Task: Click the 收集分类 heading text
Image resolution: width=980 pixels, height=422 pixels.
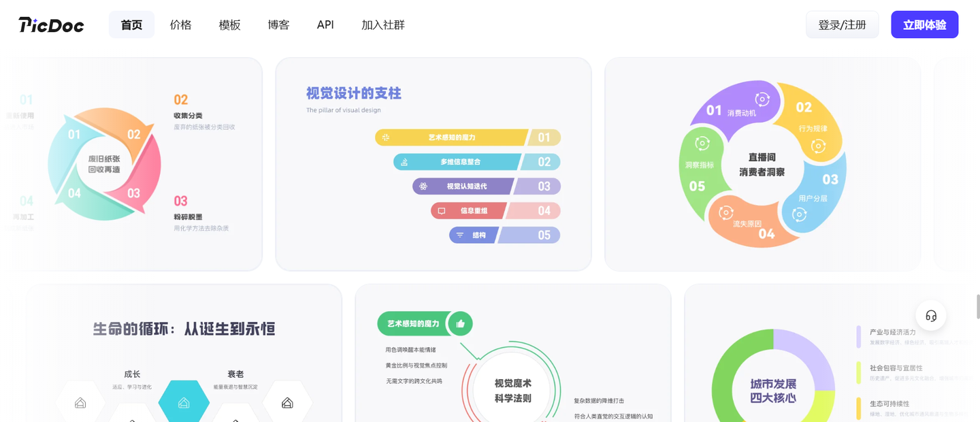Action: tap(188, 116)
